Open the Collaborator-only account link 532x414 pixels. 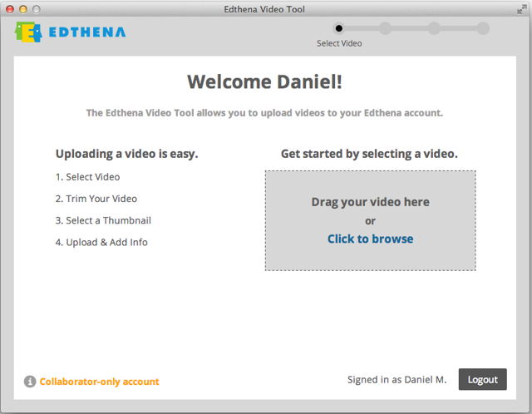click(99, 382)
